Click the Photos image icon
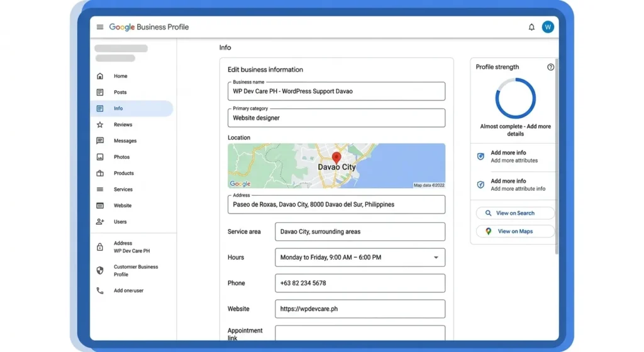This screenshot has height=352, width=644. click(100, 157)
